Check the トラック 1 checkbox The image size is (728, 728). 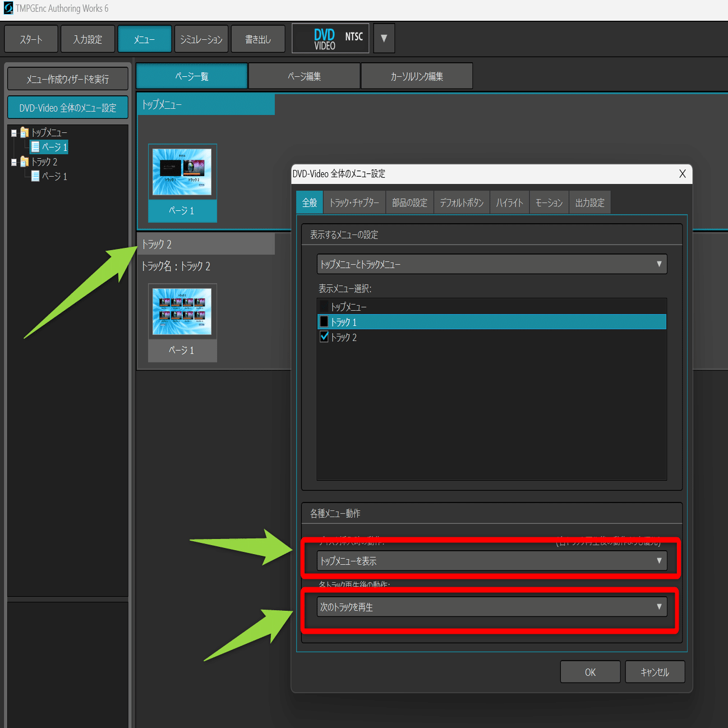click(324, 322)
